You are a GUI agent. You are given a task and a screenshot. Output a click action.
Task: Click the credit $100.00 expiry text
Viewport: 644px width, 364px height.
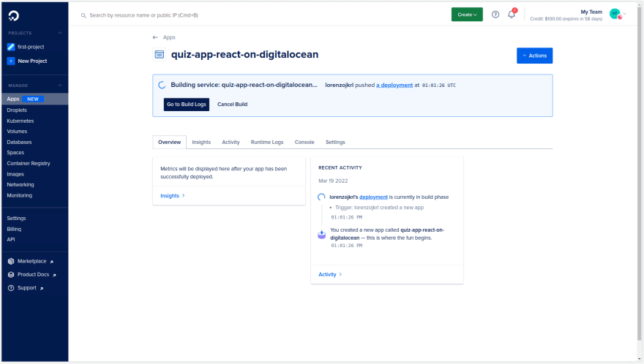[566, 19]
